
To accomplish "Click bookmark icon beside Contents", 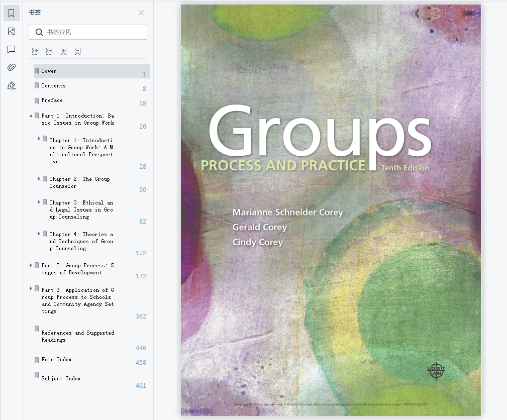I will click(x=37, y=85).
